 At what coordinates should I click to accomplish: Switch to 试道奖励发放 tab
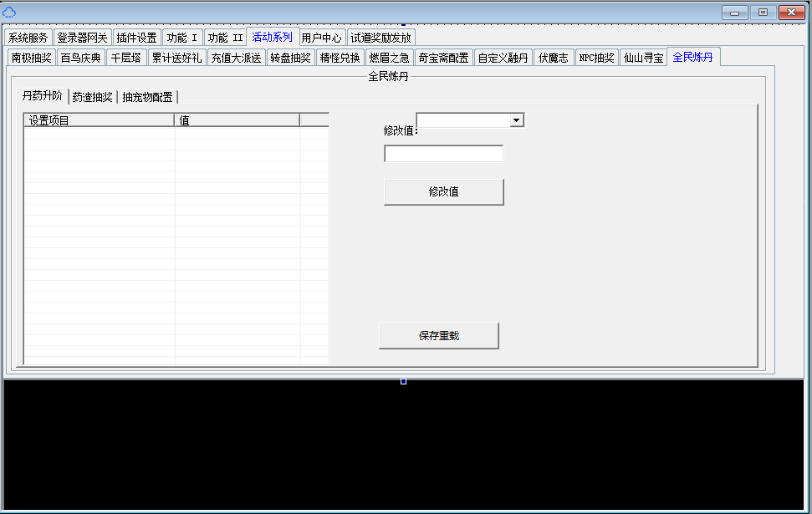(380, 38)
